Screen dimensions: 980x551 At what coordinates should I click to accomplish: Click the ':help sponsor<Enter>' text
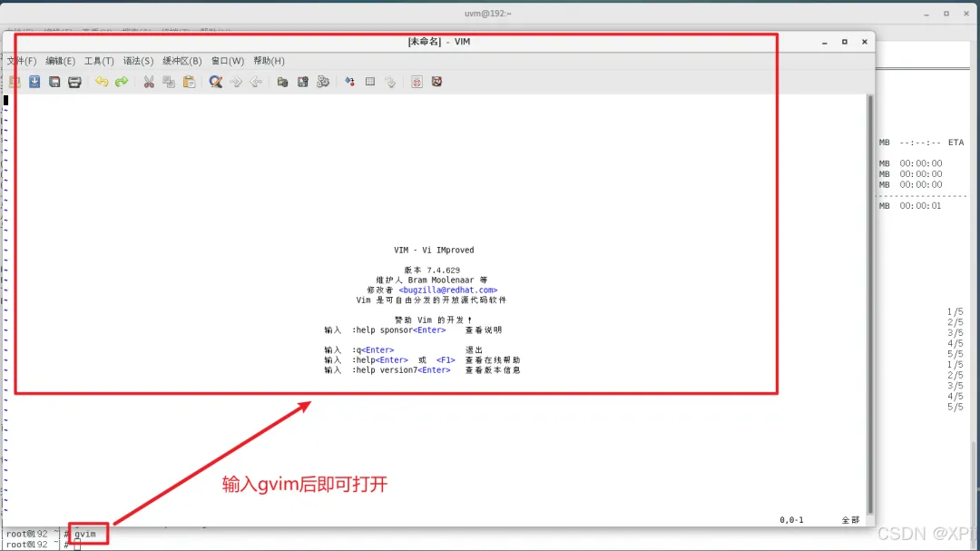click(x=398, y=330)
